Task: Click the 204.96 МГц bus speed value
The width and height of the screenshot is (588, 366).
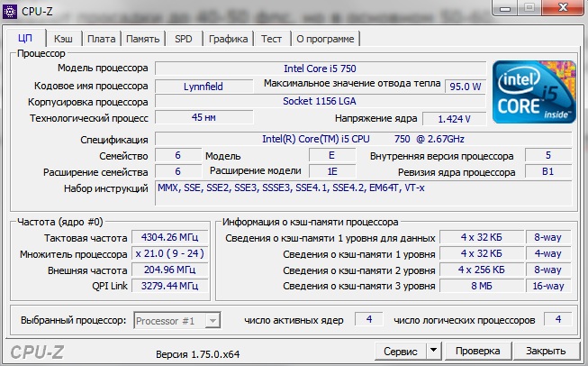Action: pyautogui.click(x=169, y=270)
